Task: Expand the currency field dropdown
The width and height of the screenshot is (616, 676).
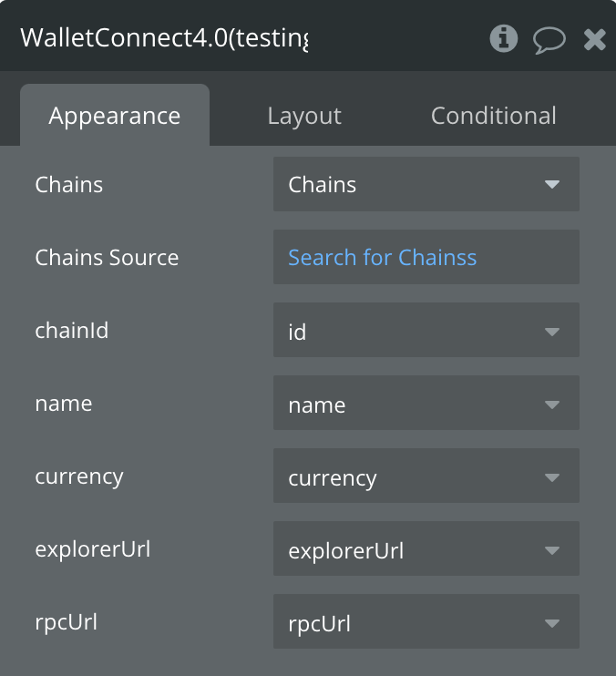Action: 426,477
